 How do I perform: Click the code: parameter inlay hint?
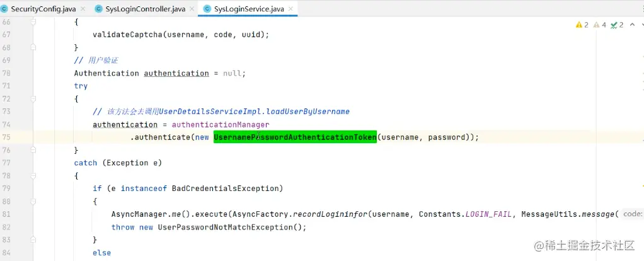coord(633,214)
